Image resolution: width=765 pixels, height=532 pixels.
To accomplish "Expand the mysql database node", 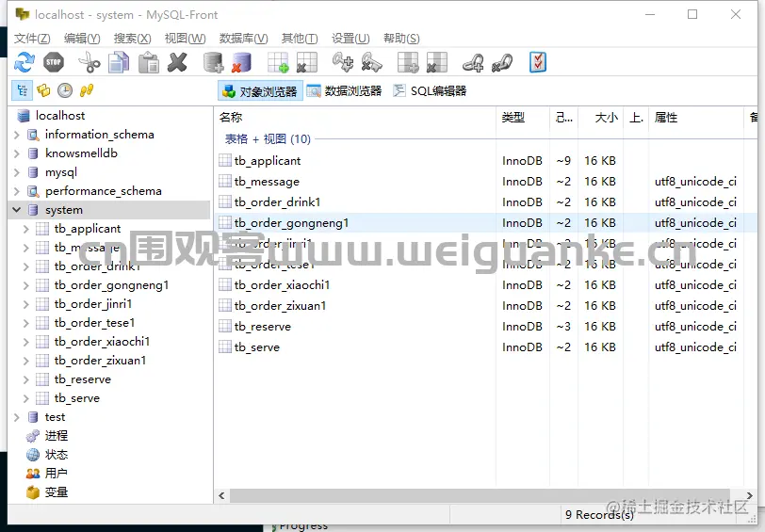I will [x=17, y=172].
